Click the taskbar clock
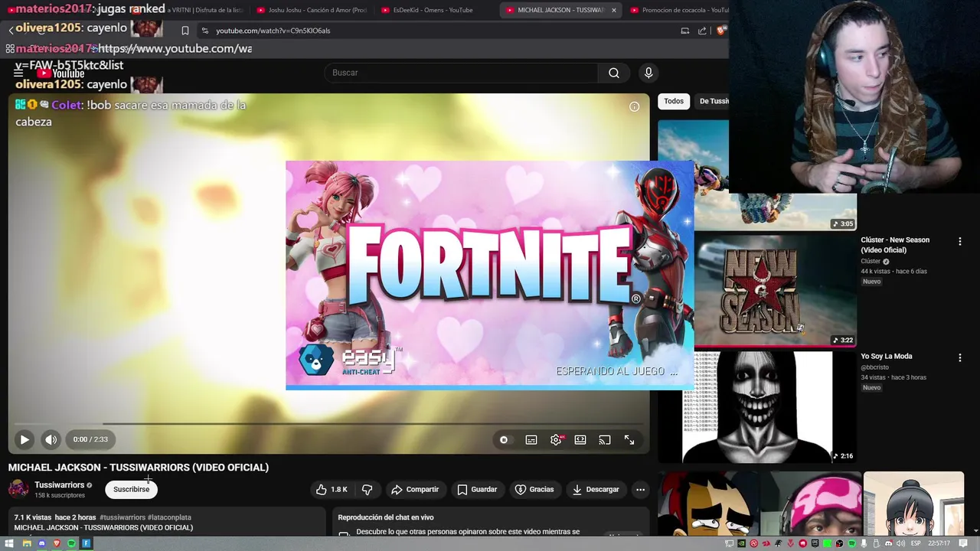The width and height of the screenshot is (980, 551). tap(939, 543)
